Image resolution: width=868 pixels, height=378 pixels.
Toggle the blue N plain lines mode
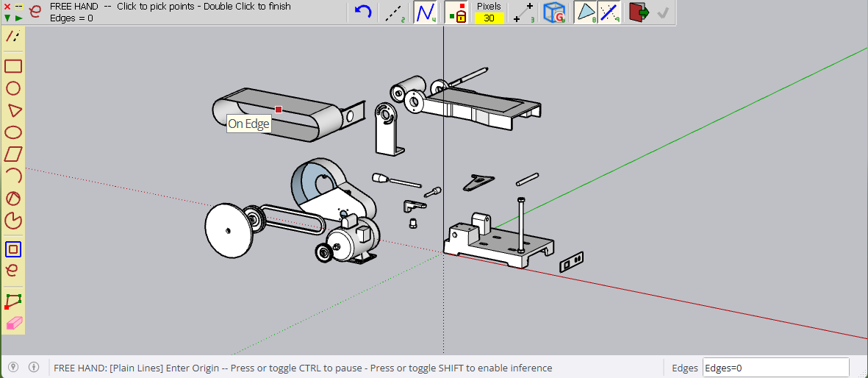tap(426, 13)
